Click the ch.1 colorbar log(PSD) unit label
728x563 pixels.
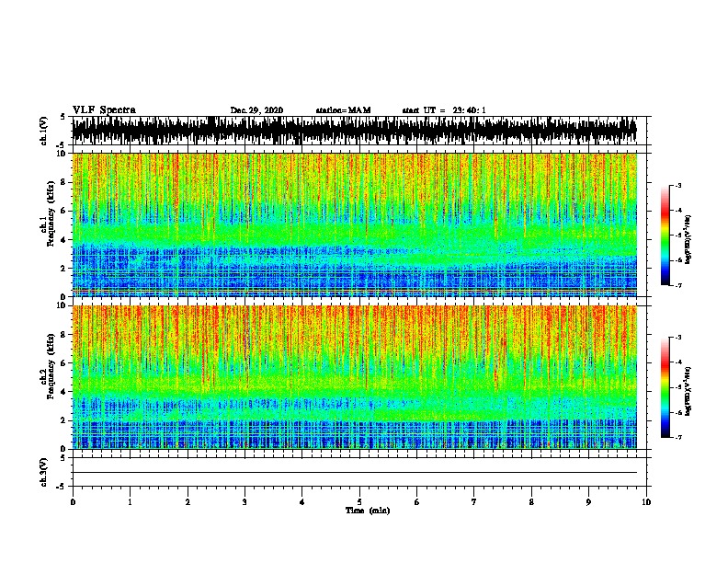[688, 240]
